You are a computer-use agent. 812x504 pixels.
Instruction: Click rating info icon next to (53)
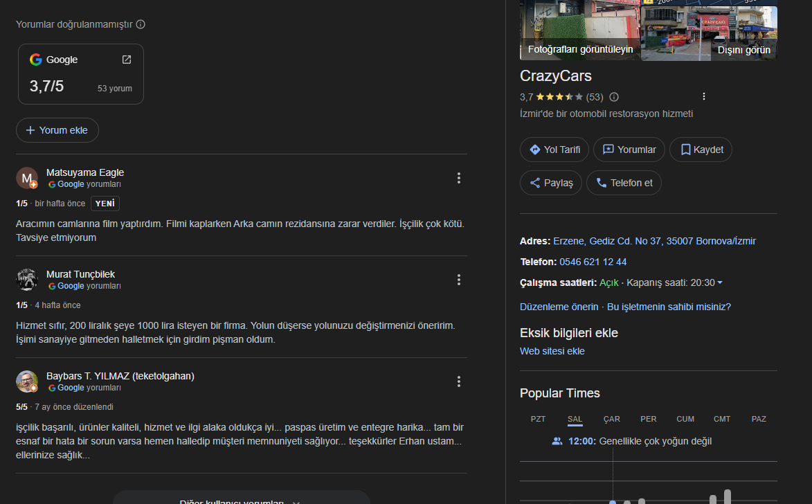[614, 97]
